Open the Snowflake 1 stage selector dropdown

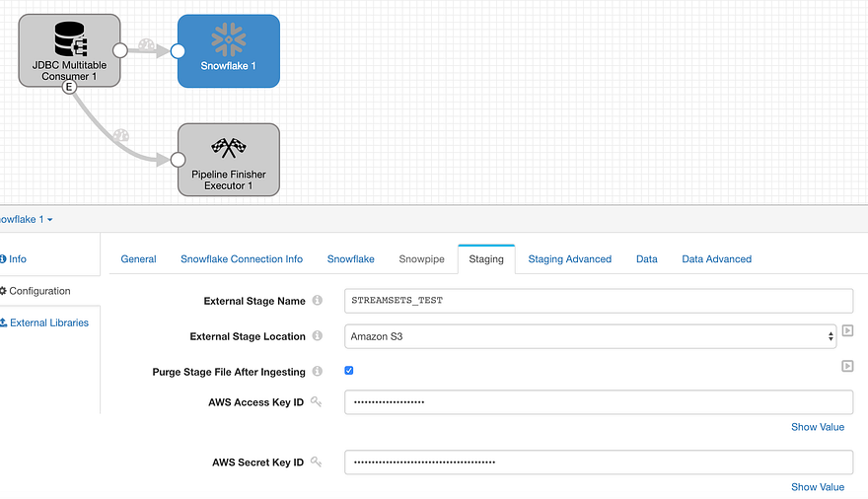[x=26, y=219]
